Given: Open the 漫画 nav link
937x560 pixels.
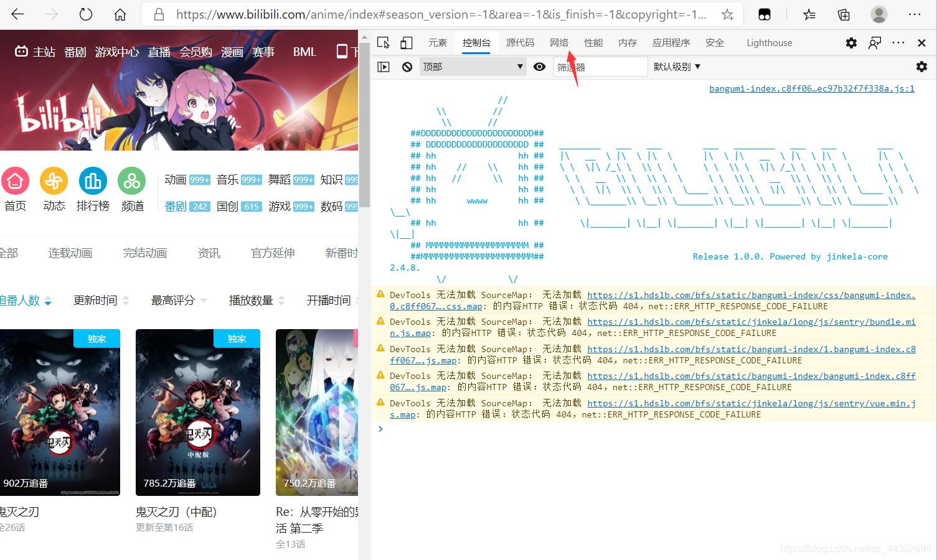Looking at the screenshot, I should click(x=232, y=52).
